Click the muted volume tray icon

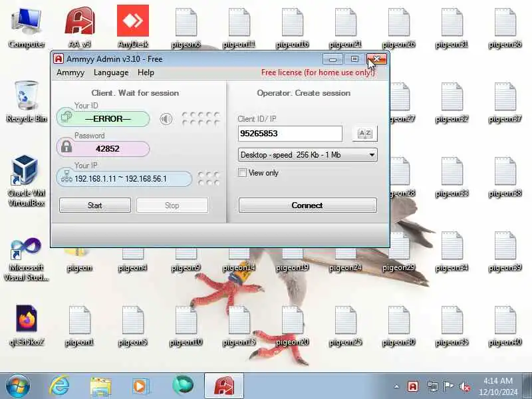[464, 386]
